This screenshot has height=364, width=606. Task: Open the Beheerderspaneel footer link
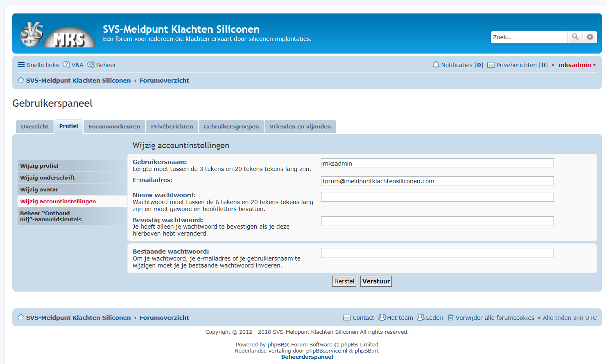307,357
